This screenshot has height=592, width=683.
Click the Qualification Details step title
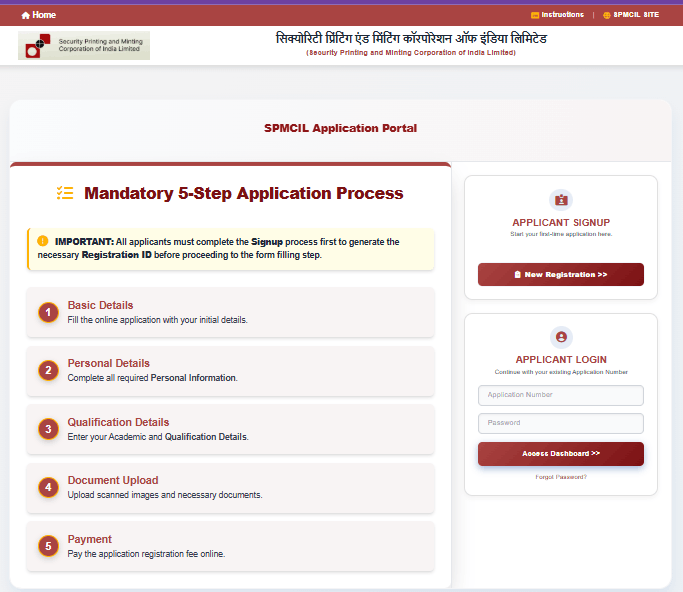coord(118,422)
